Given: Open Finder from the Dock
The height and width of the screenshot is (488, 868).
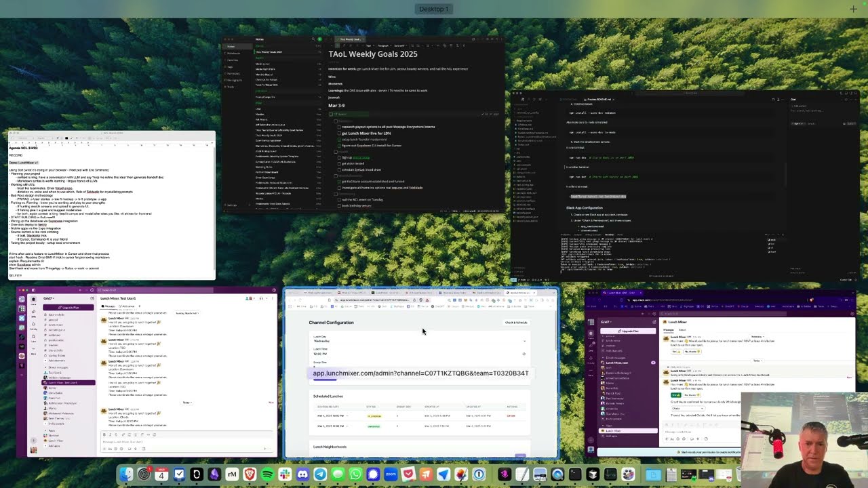Looking at the screenshot, I should click(x=126, y=475).
